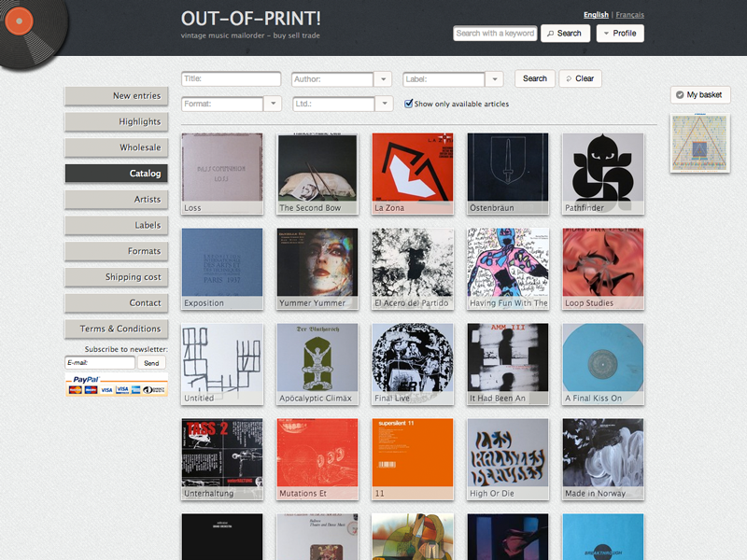This screenshot has height=560, width=747.
Task: Toggle Show only available articles checkbox
Action: click(408, 104)
